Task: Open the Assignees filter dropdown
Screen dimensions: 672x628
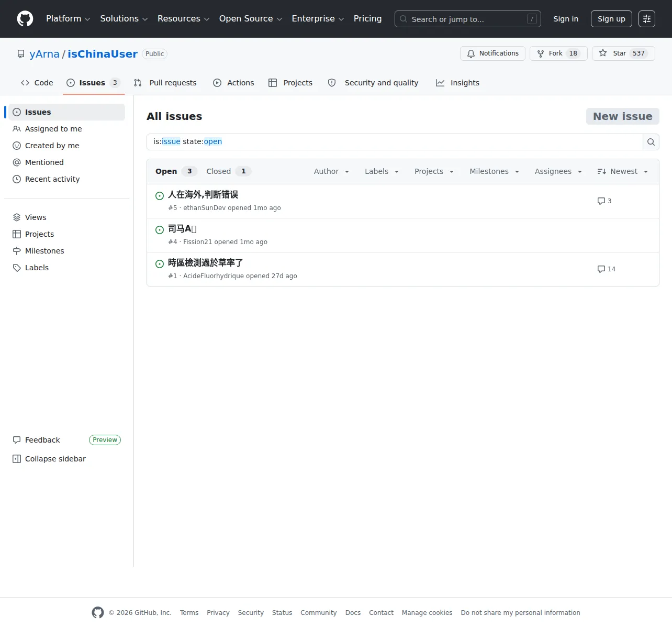Action: pyautogui.click(x=558, y=171)
